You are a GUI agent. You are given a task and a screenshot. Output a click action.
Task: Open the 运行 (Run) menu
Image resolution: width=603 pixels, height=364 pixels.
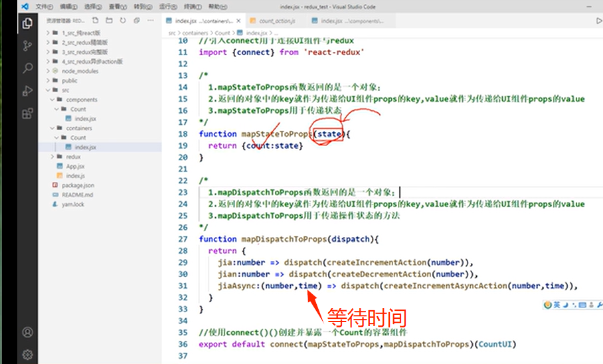pyautogui.click(x=167, y=7)
